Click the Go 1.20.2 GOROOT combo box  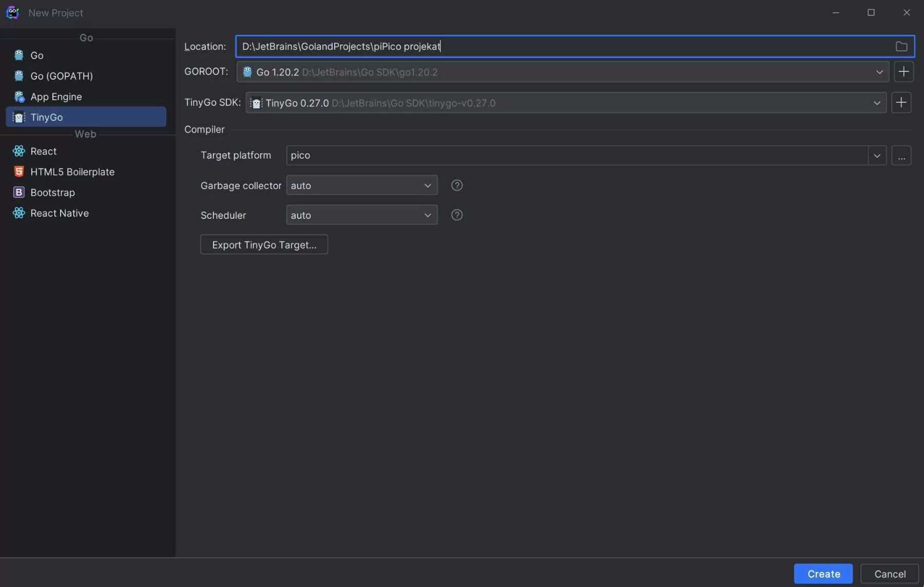[x=563, y=72]
